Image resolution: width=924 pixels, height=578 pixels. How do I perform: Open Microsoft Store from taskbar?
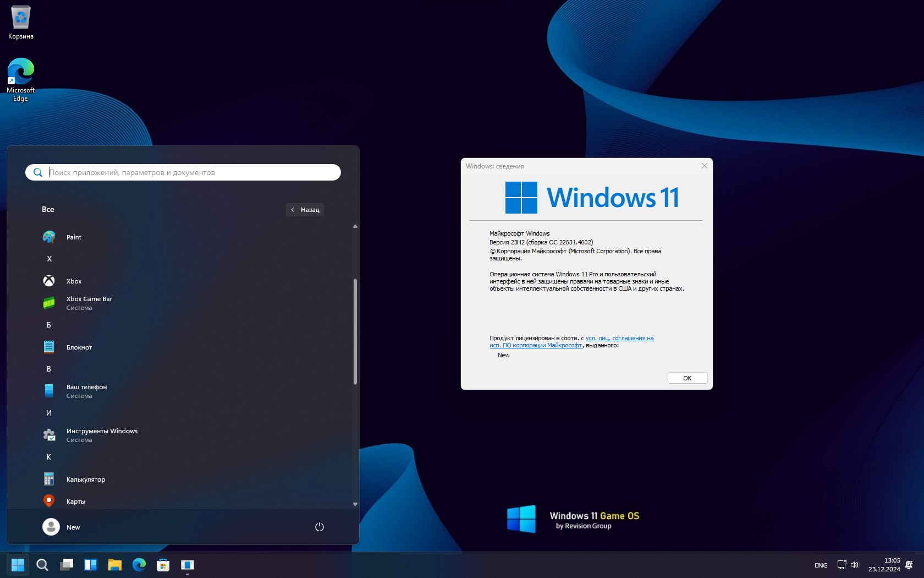tap(163, 565)
